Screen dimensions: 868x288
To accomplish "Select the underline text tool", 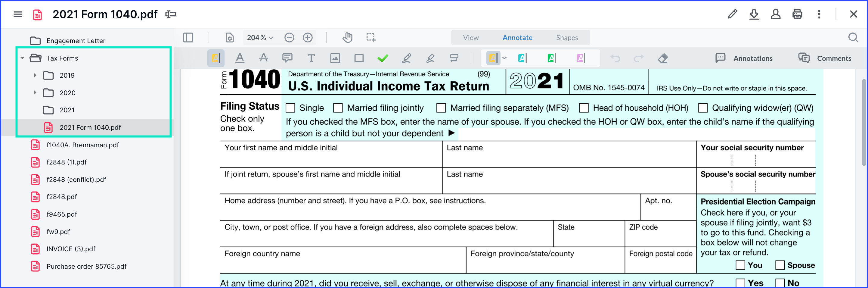I will pos(240,58).
